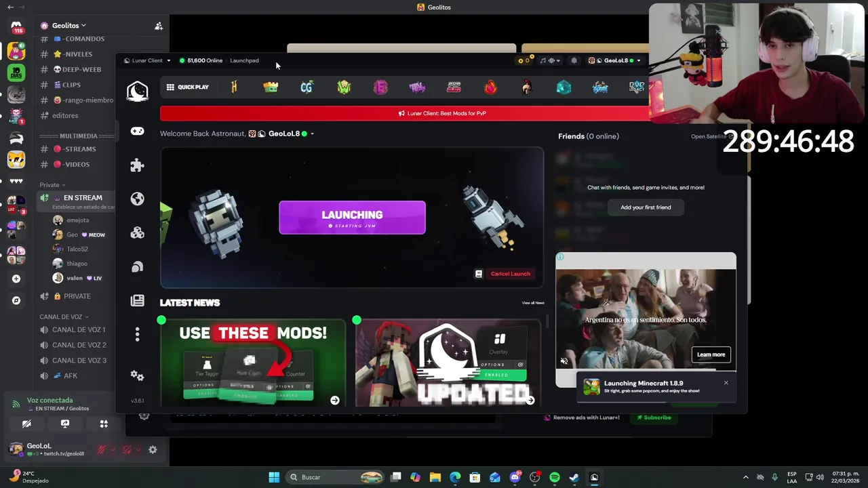Open the coins balance indicator in Lunar header
This screenshot has width=868, height=488.
524,60
